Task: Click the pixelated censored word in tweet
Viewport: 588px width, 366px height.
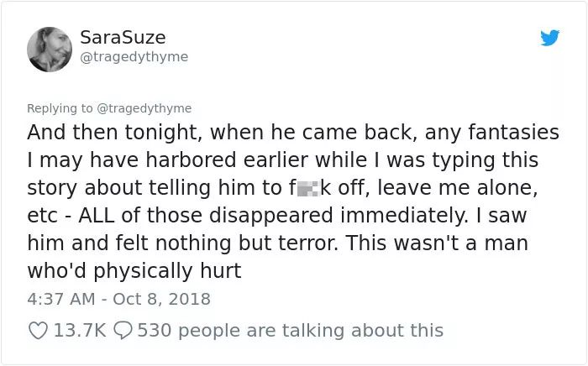Action: click(308, 190)
